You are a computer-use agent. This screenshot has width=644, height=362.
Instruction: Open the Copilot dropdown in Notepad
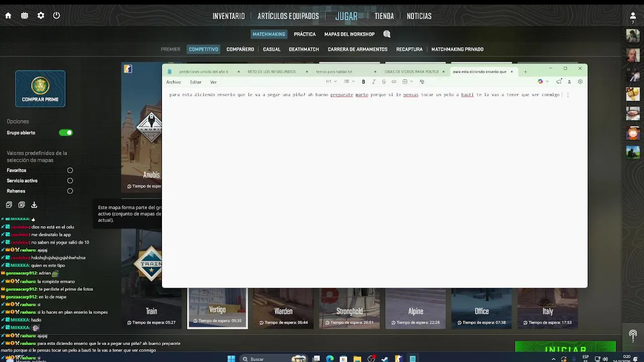pos(543,82)
